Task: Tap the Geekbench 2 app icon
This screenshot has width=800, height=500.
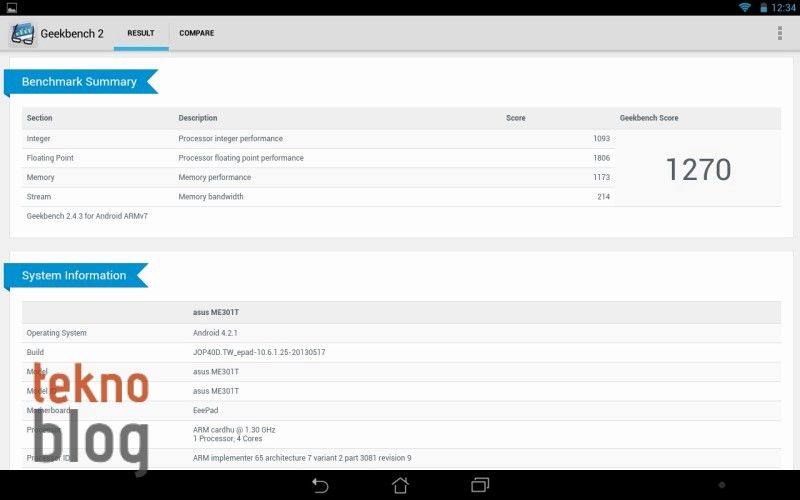Action: 23,33
